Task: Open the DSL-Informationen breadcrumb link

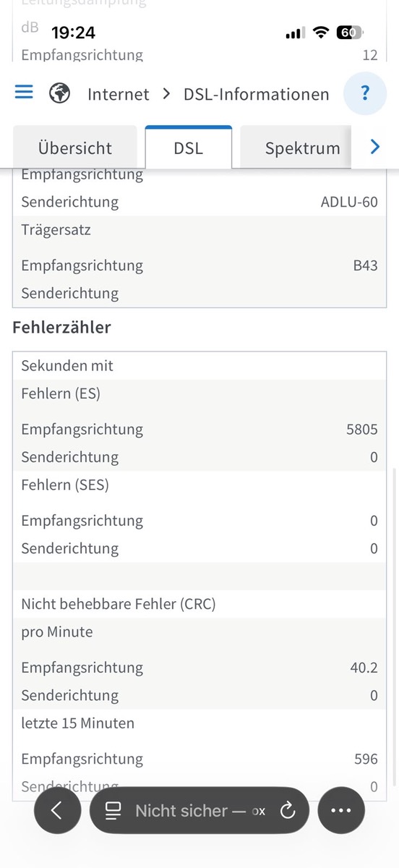Action: [x=257, y=94]
